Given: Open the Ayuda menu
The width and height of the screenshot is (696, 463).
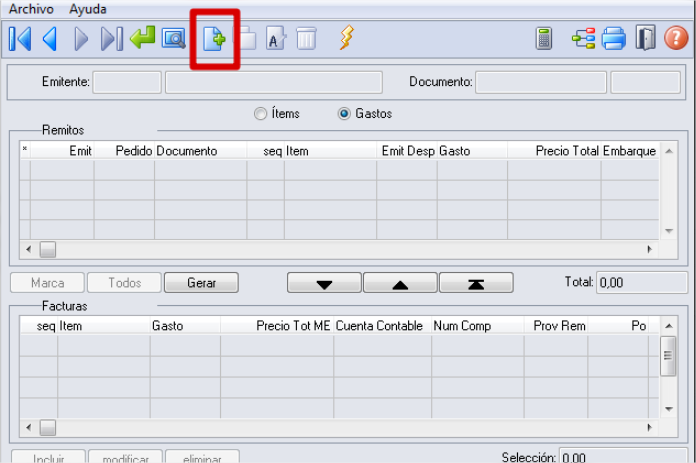Looking at the screenshot, I should click(x=88, y=9).
